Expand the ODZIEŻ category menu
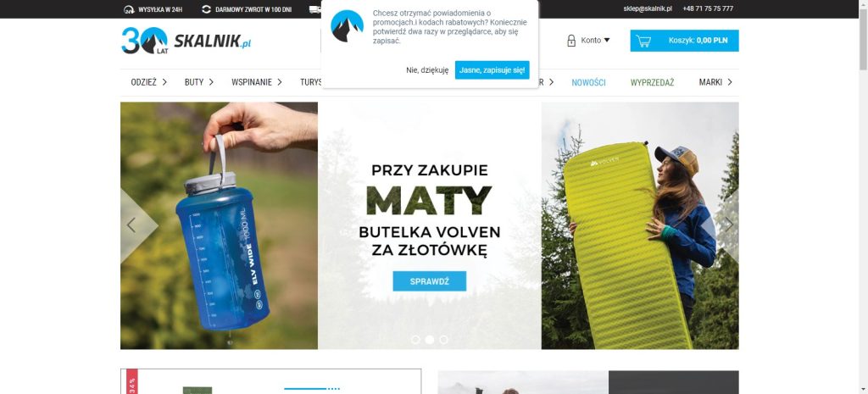 (x=149, y=82)
